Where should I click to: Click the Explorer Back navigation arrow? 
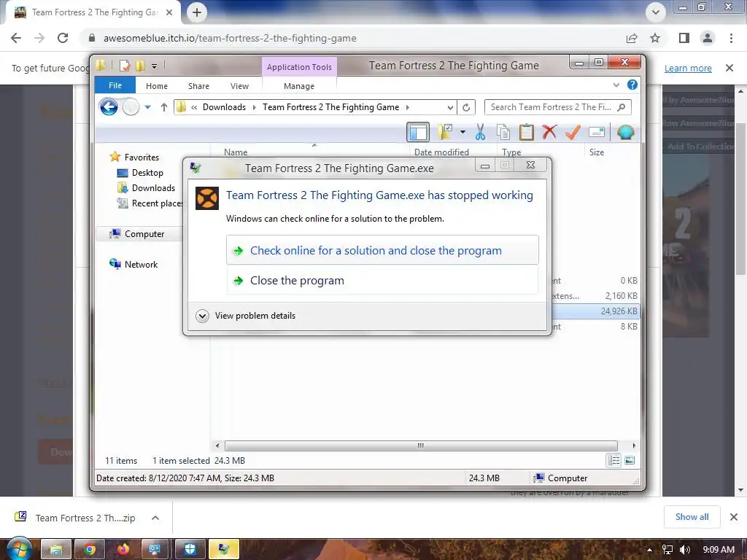pyautogui.click(x=109, y=107)
